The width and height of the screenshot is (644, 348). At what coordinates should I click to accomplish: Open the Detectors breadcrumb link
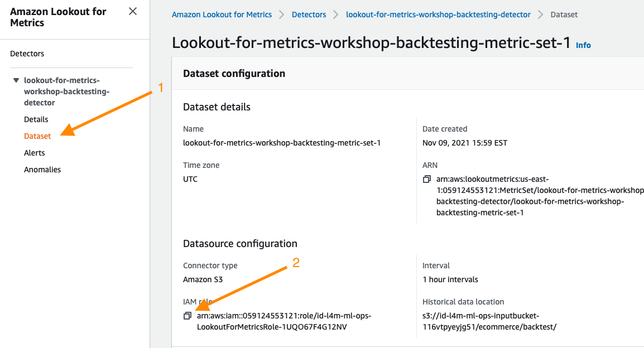pos(309,14)
